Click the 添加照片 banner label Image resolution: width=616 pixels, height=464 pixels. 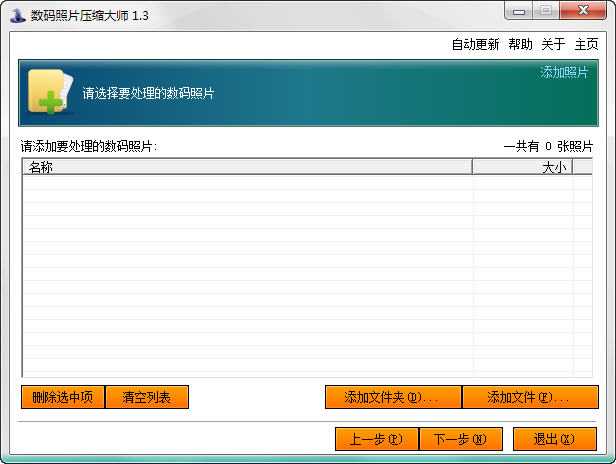564,72
